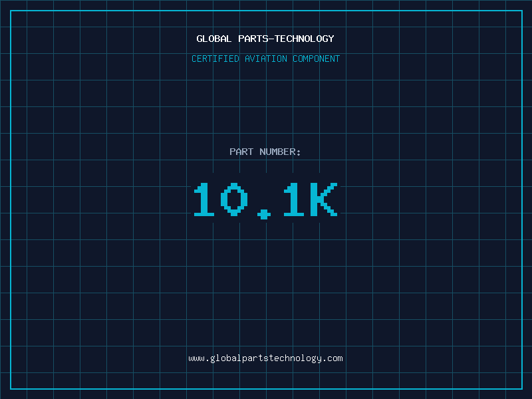Click the word "AVIATION" in the subtitle
Screen dimensions: 532x399
266,59
